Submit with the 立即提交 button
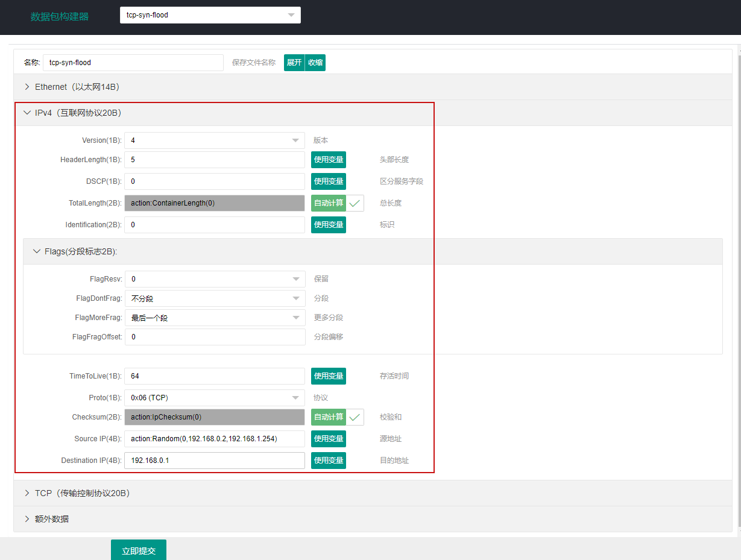This screenshot has height=560, width=741. click(x=139, y=550)
